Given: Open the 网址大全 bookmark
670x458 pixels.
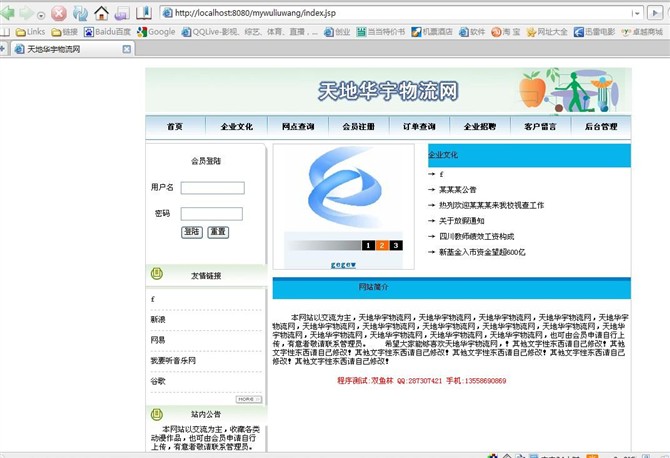Looking at the screenshot, I should tap(547, 32).
